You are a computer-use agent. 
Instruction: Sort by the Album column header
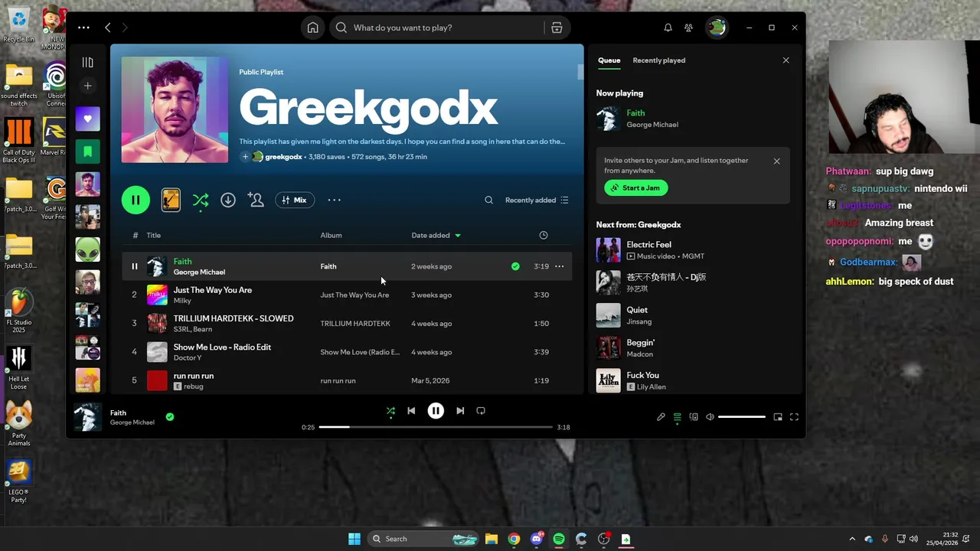pyautogui.click(x=331, y=235)
